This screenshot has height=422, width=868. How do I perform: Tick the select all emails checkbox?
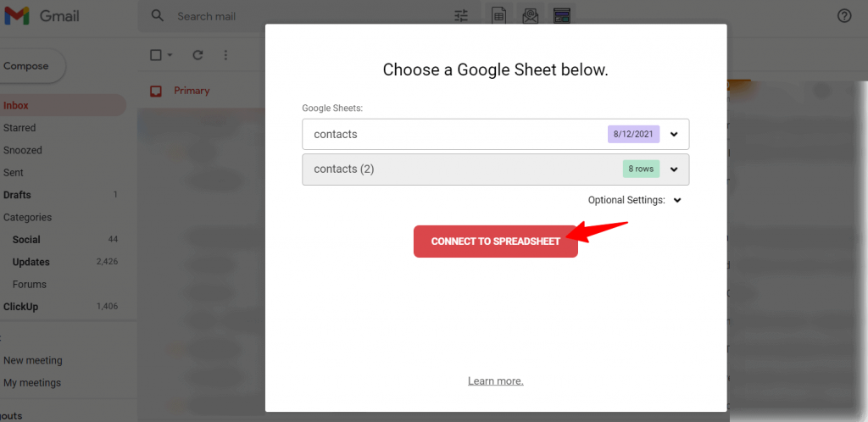[x=155, y=55]
